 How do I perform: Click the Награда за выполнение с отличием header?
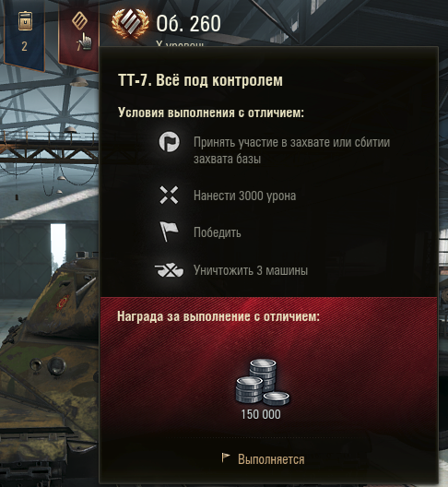tap(218, 316)
